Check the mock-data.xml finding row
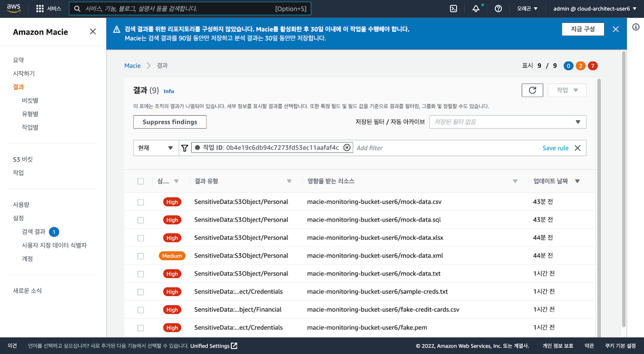The image size is (644, 354). pos(140,256)
